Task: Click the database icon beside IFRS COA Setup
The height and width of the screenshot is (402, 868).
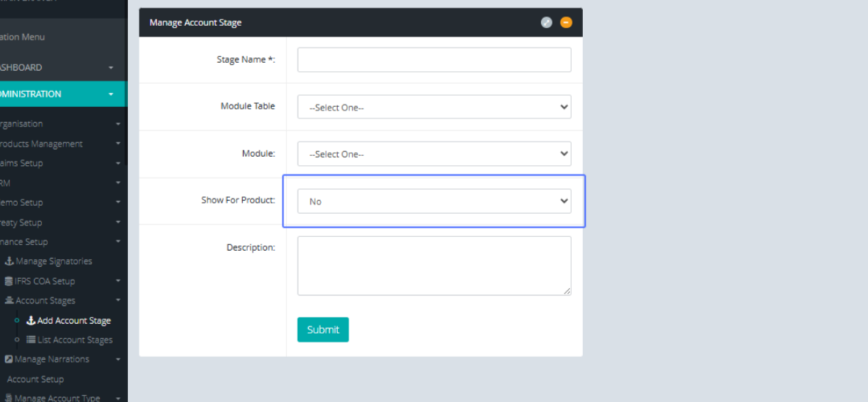Action: [9, 281]
